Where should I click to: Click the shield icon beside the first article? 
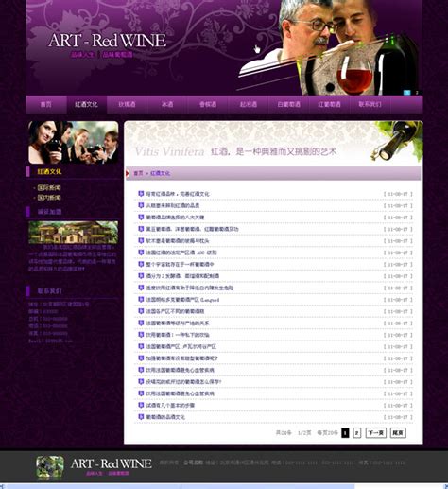coord(141,194)
